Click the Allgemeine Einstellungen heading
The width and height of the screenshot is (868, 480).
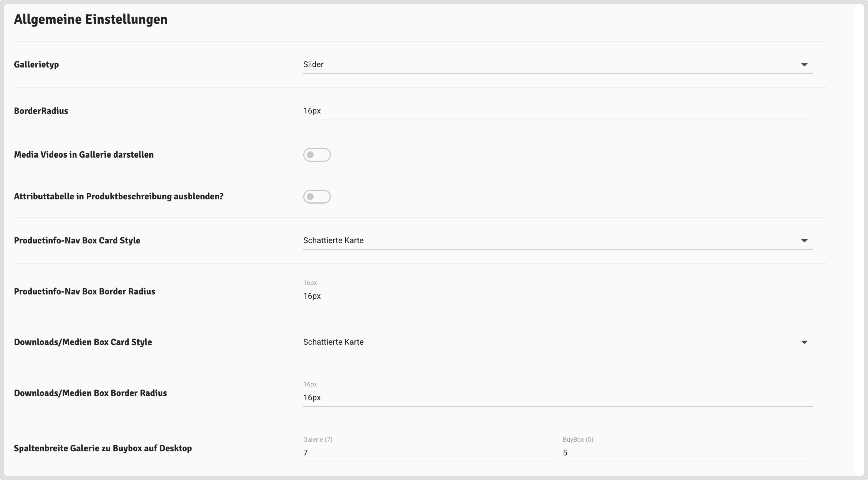[90, 20]
